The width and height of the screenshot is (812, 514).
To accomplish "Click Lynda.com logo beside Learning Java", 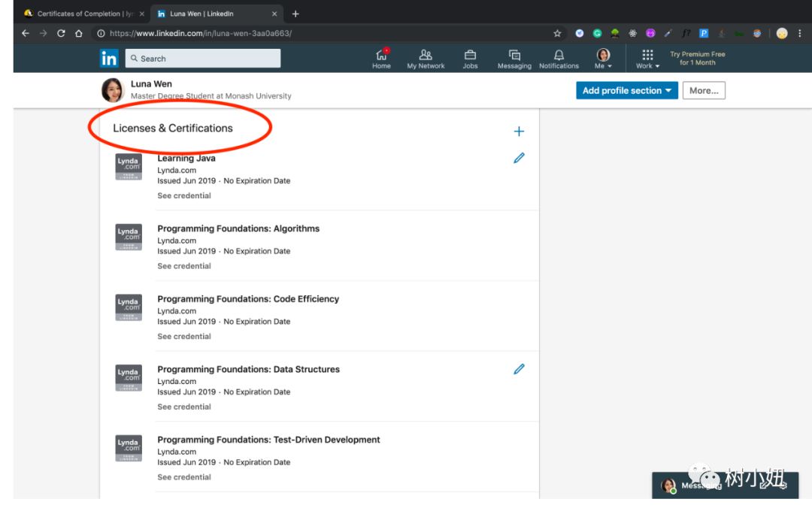I will (129, 167).
